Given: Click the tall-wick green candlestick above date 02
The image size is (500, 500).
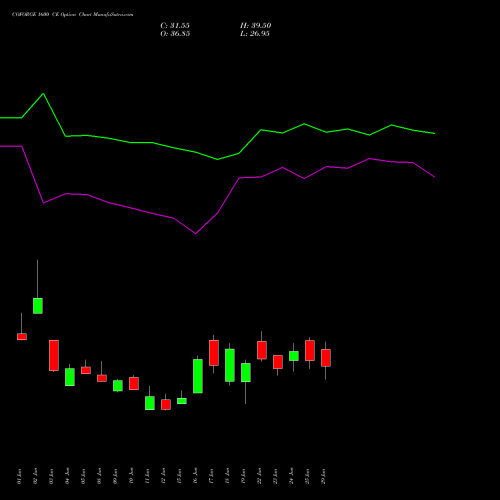Looking at the screenshot, I should (38, 306).
